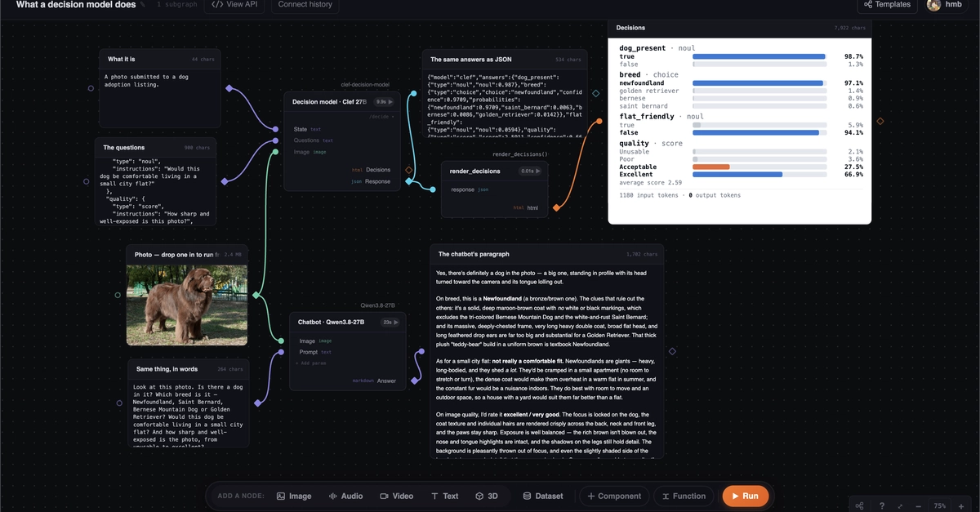The image size is (980, 512).
Task: Select "The chatbot's paragraph" node title
Action: coord(474,254)
